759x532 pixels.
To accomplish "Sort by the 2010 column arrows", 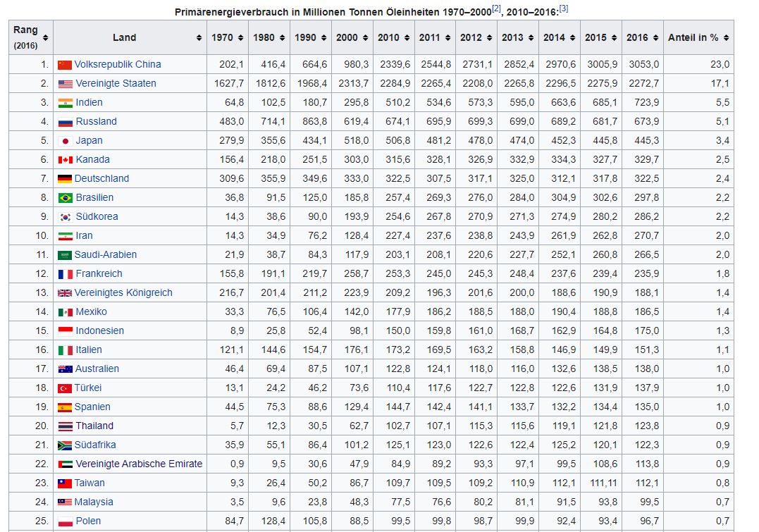I will tap(407, 38).
